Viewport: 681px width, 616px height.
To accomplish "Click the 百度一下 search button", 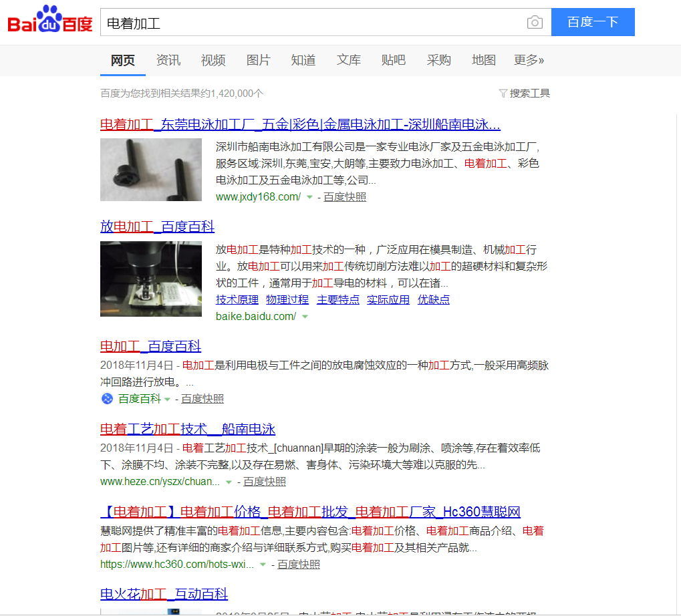I will tap(593, 22).
